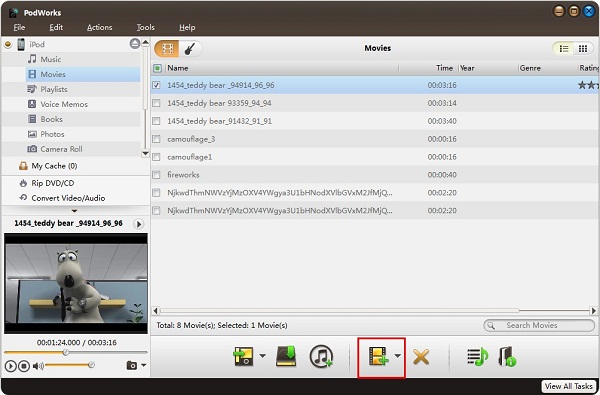This screenshot has height=395, width=600.
Task: Sort by the Name column header
Action: pos(282,68)
